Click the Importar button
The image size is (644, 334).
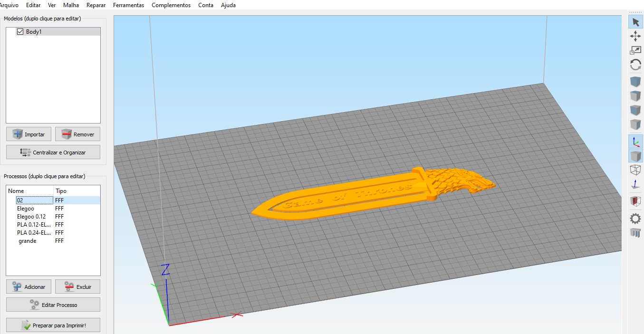[x=29, y=134]
